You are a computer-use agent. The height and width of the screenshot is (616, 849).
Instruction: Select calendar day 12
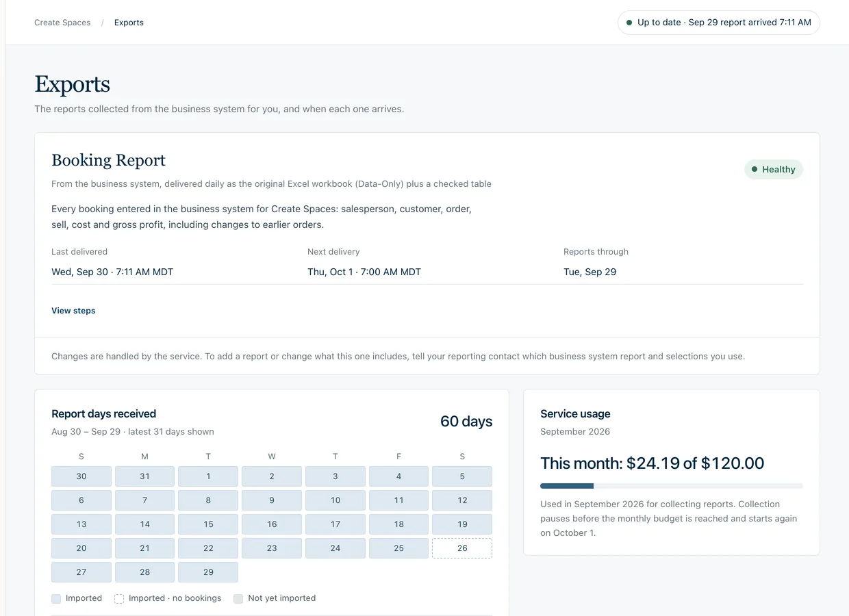coord(462,500)
